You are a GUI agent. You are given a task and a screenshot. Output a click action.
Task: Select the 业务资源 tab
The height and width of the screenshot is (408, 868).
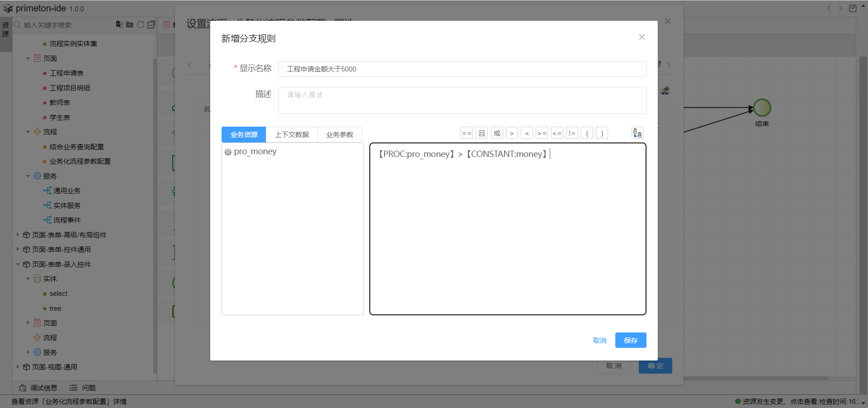[x=244, y=134]
